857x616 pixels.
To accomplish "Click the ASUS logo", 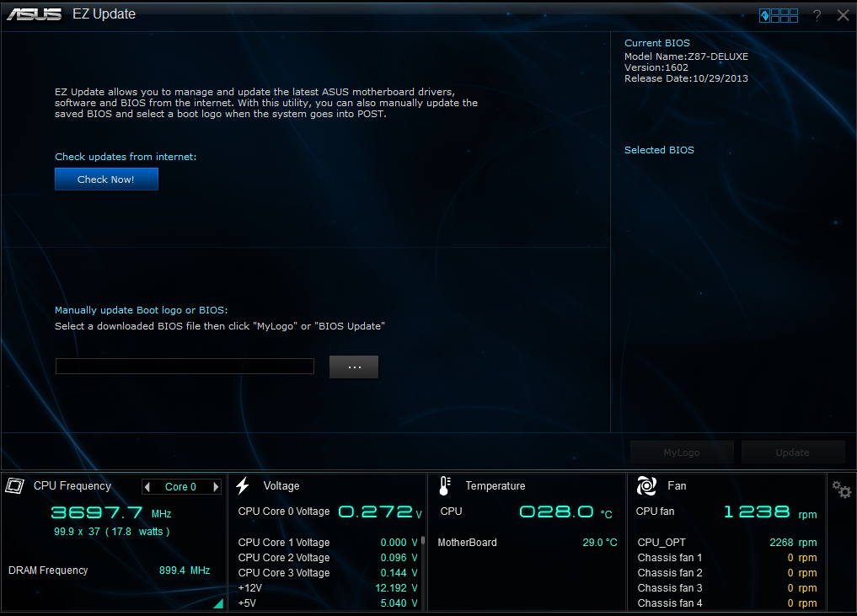I will (x=35, y=14).
